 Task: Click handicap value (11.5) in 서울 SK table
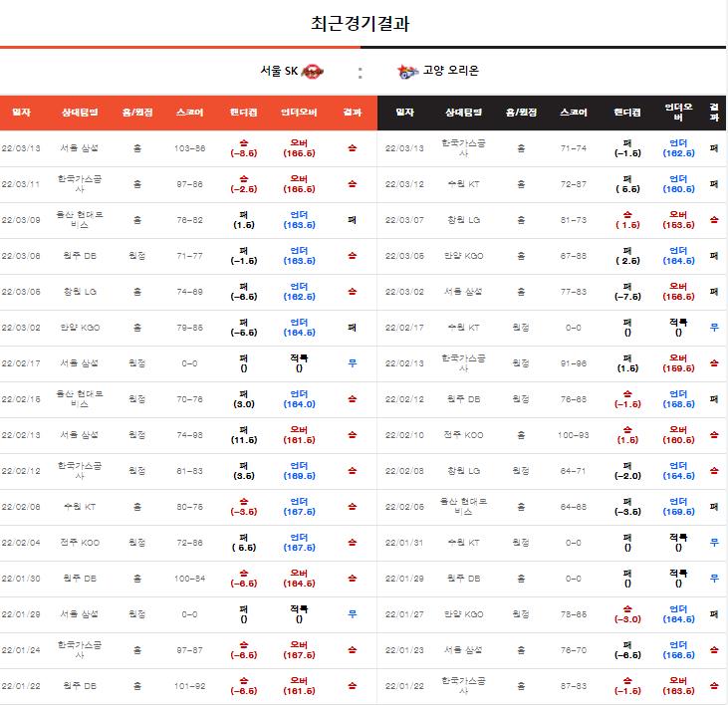pos(244,440)
